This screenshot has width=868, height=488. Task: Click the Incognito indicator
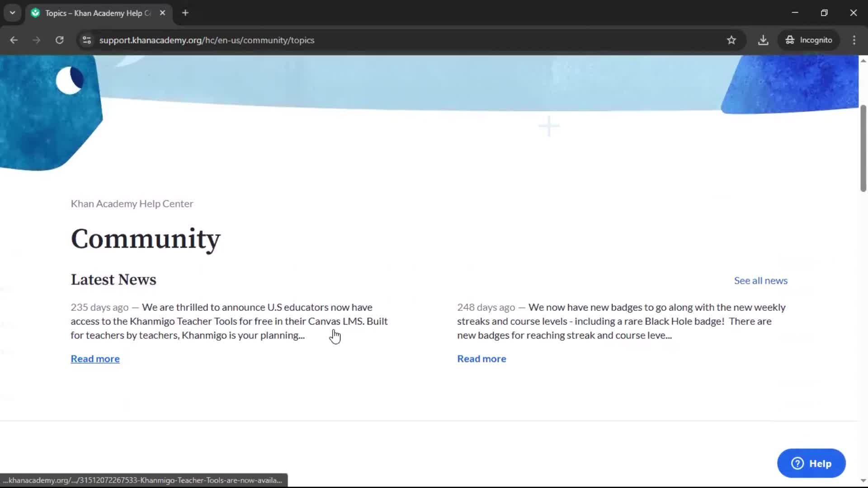tap(809, 40)
